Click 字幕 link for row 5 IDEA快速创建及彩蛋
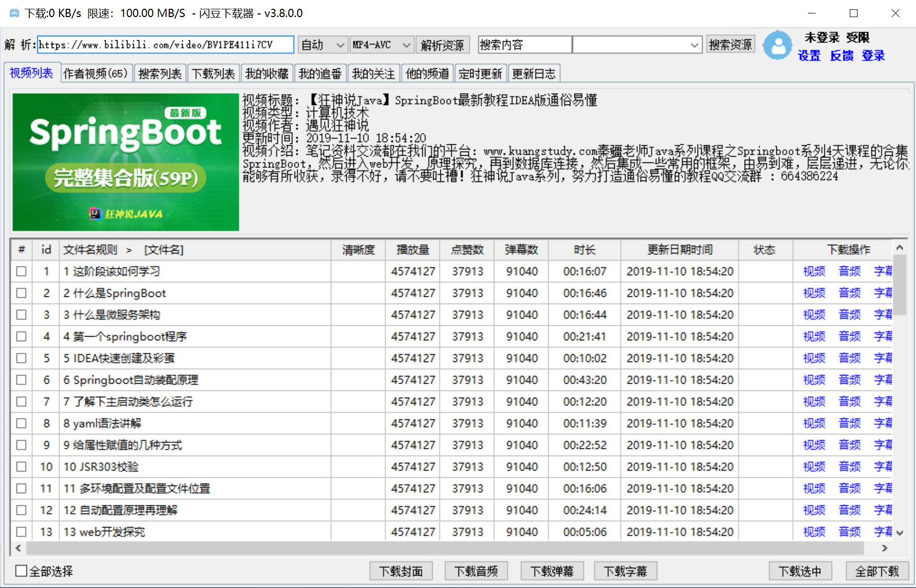This screenshot has width=916, height=588. click(883, 358)
